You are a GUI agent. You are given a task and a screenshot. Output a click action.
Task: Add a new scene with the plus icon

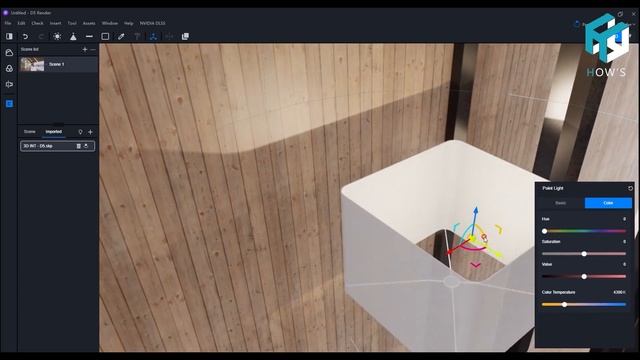pyautogui.click(x=85, y=49)
